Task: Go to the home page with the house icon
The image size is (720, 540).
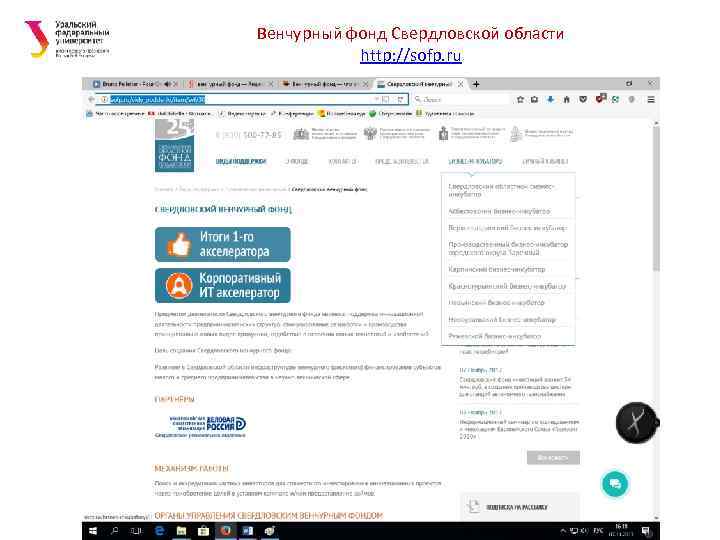Action: tap(567, 99)
